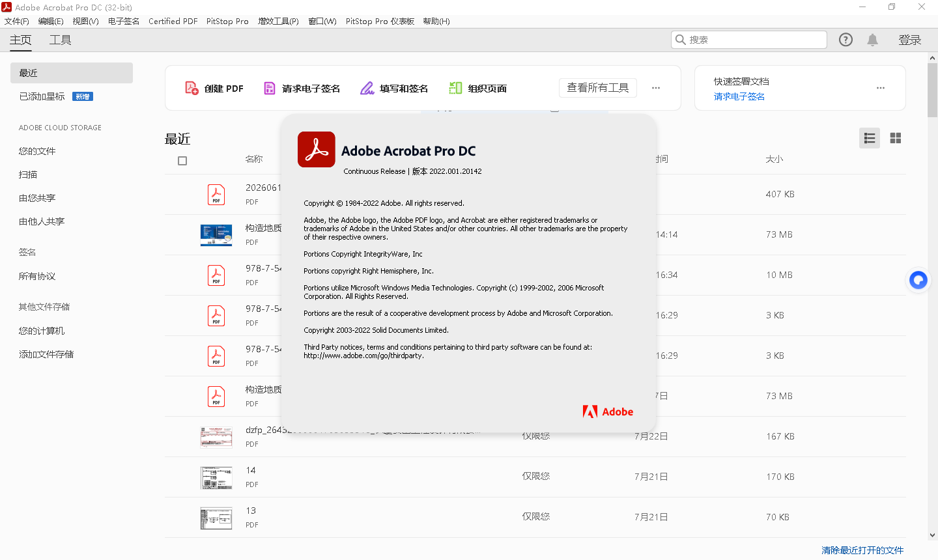Open the 编辑(E) menu
This screenshot has width=938, height=560.
(x=51, y=21)
